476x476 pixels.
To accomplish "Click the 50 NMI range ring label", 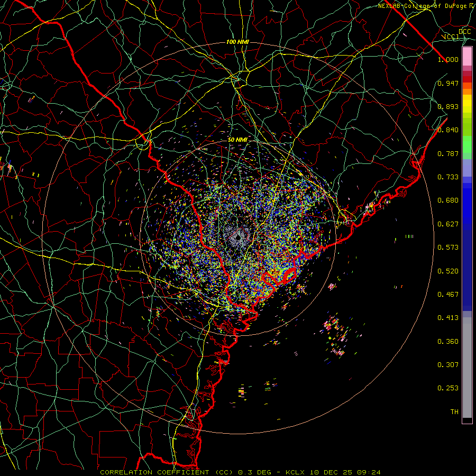I will point(237,140).
